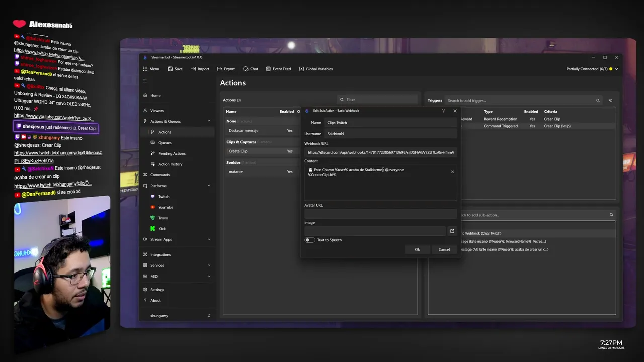Screen dimensions: 644x362
Task: Open the Chat bubble icon
Action: coord(246,69)
